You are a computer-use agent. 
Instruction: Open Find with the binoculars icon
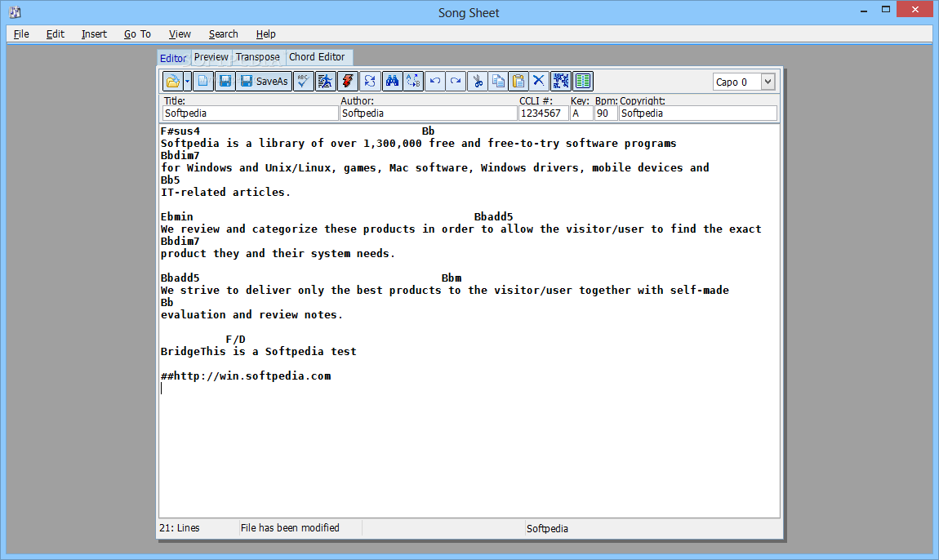pos(392,81)
